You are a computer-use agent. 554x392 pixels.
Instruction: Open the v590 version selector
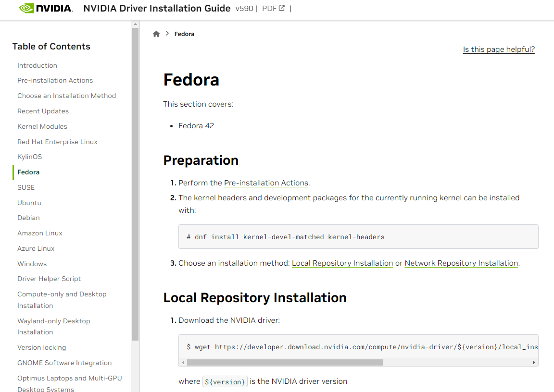point(244,9)
